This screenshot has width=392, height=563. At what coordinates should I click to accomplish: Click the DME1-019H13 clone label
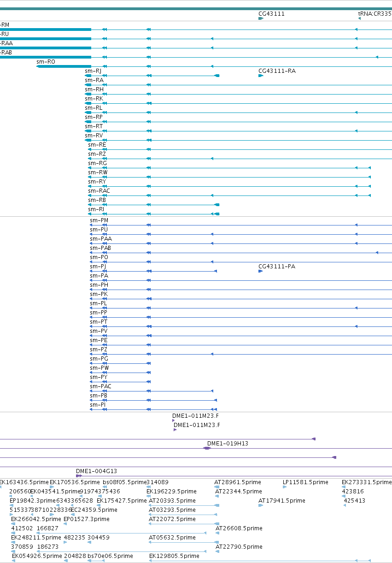coord(228,444)
